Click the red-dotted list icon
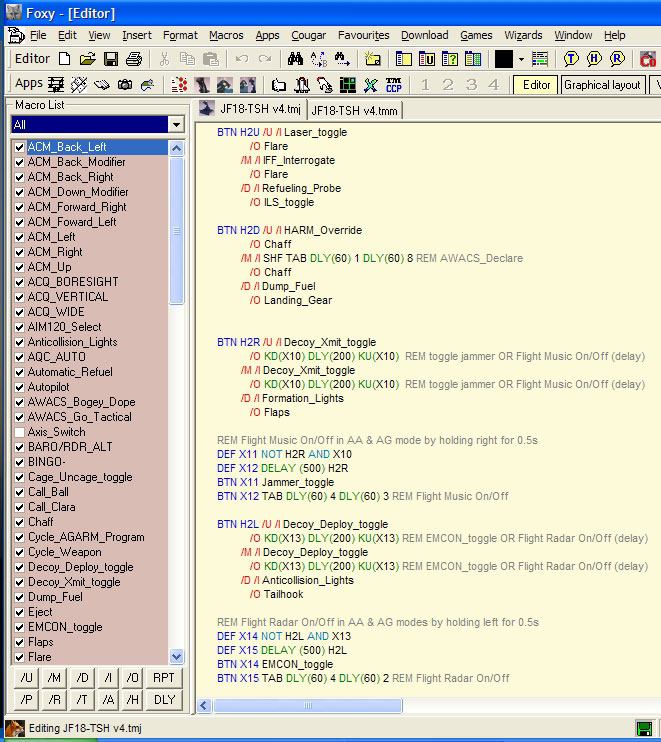661x742 pixels. (179, 85)
